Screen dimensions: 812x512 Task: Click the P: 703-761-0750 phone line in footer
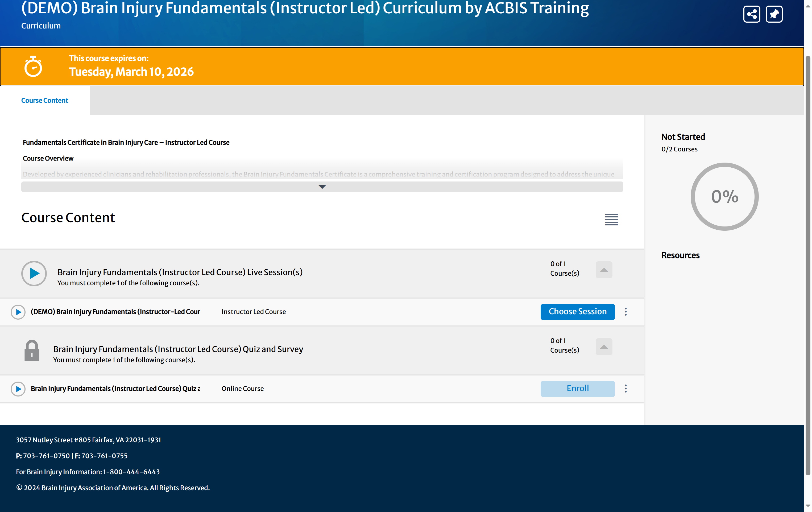tap(43, 456)
